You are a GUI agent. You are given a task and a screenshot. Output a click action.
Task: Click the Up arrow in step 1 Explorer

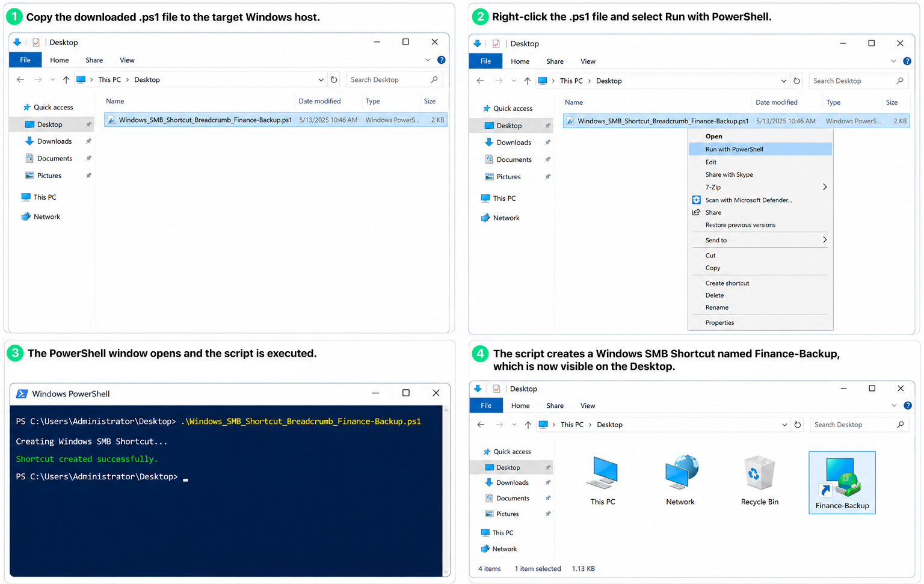66,80
